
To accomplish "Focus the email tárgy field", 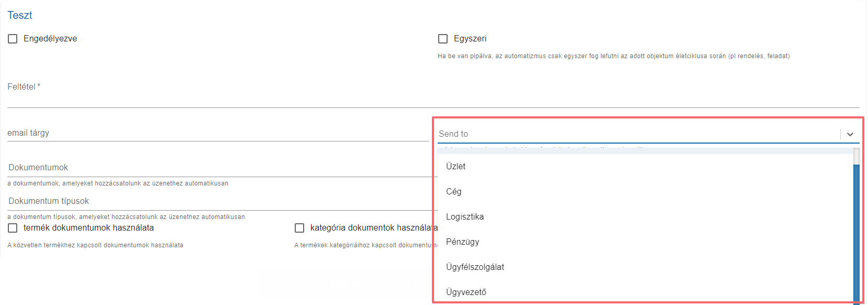I will (218, 133).
